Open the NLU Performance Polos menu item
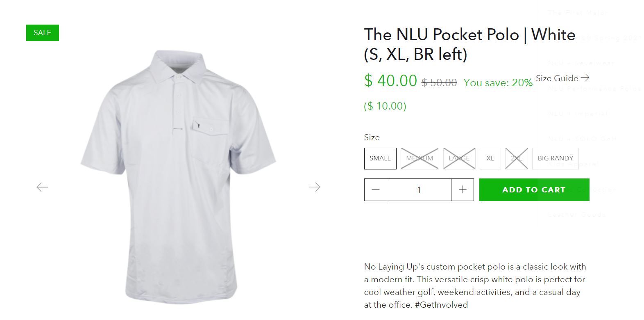This screenshot has height=320, width=644. click(594, 89)
